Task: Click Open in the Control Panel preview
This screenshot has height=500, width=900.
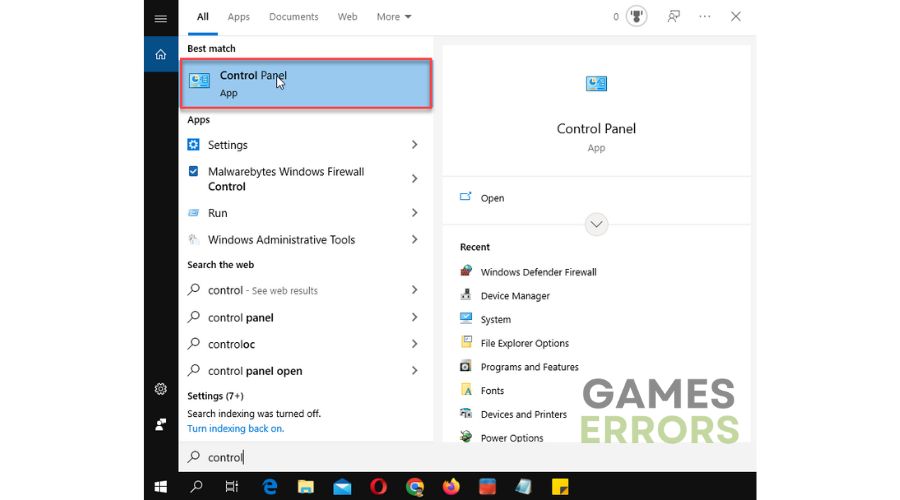Action: [x=492, y=198]
